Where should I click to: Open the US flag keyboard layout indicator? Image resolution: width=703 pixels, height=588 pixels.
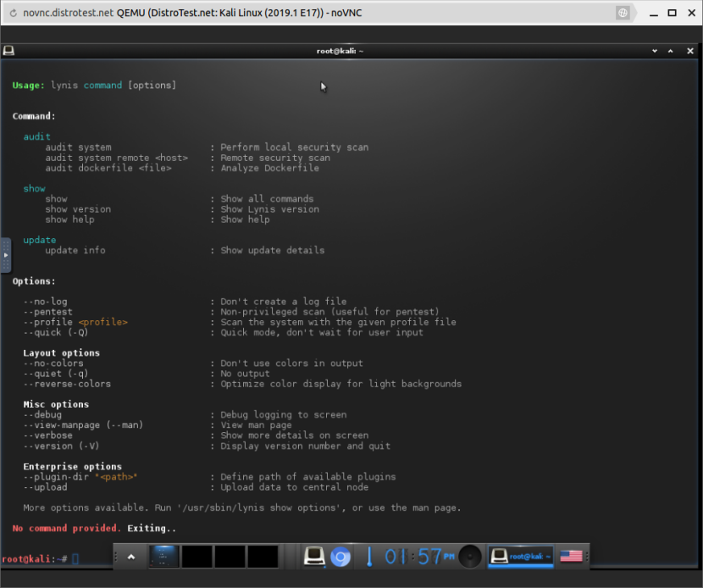572,557
